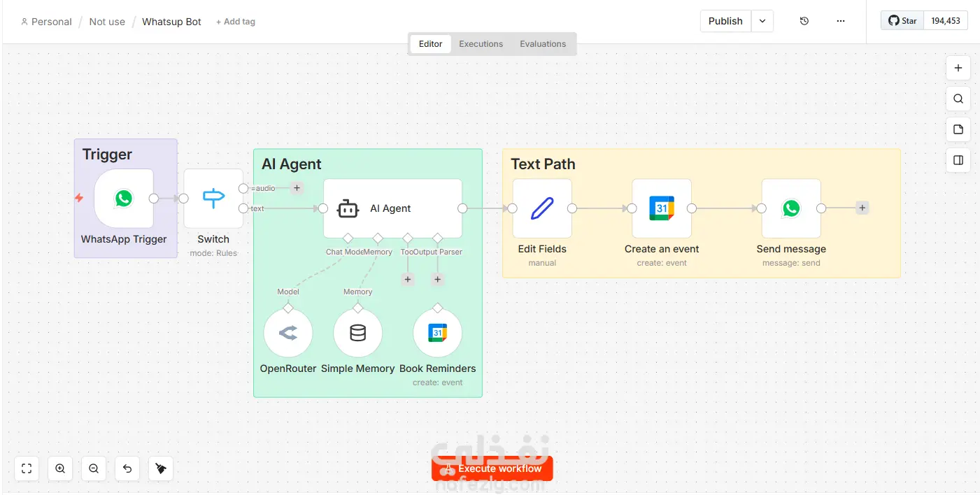Click the Switch text output connector
This screenshot has width=980, height=495.
pyautogui.click(x=243, y=208)
